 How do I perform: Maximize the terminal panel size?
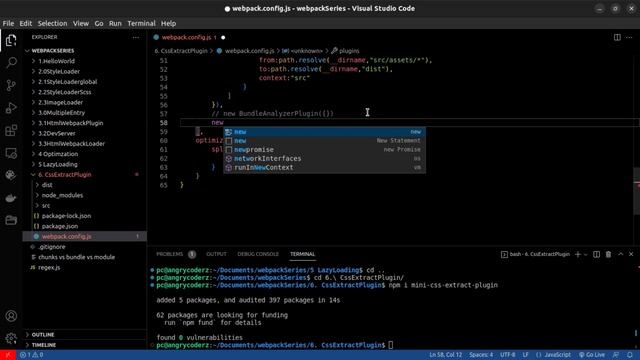click(620, 254)
